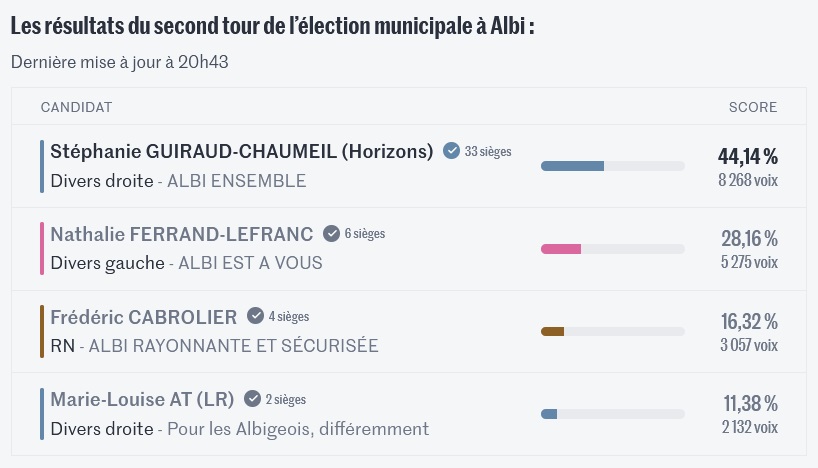Click the checkmark icon beside Frédéric Cabrolier

tap(255, 316)
